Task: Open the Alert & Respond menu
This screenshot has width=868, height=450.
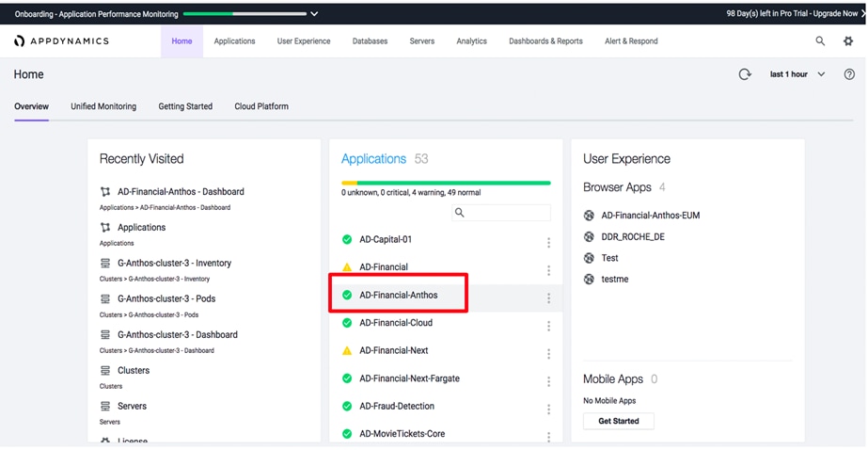Action: [631, 41]
